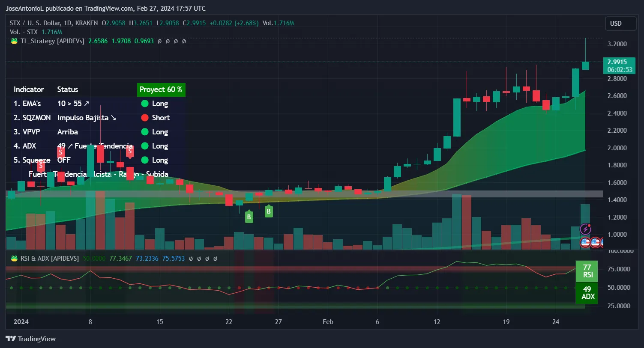This screenshot has width=644, height=348.
Task: Click the Feb label on the time axis
Action: (x=328, y=322)
